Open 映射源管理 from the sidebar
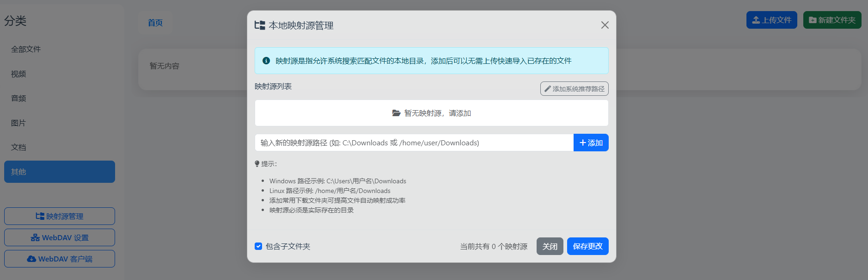Screen dimensions: 868x280 [60, 216]
